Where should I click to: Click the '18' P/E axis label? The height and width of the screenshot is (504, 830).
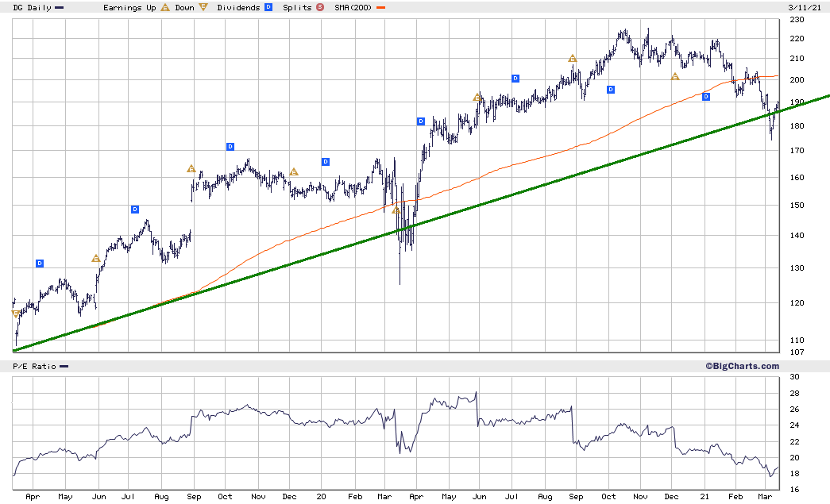click(794, 474)
